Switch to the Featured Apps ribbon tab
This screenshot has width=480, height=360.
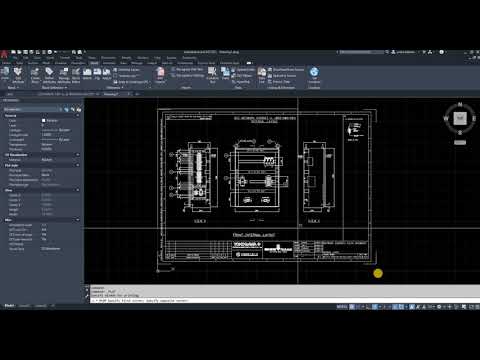[230, 63]
